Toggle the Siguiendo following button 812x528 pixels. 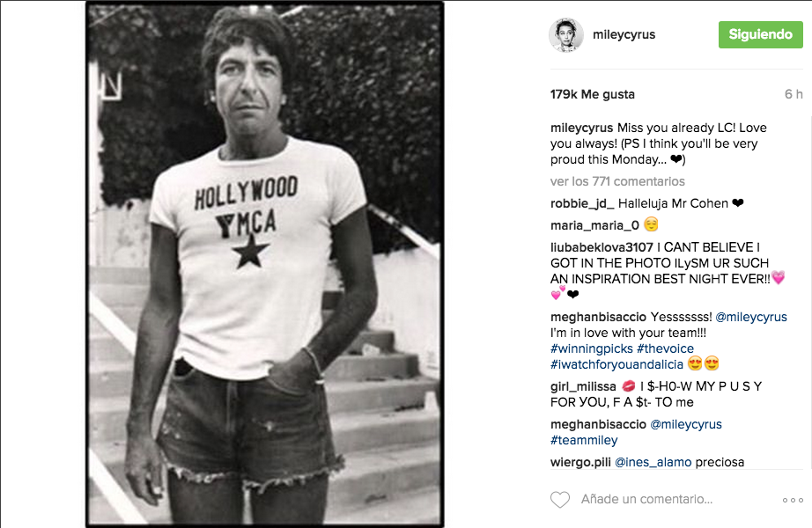760,34
